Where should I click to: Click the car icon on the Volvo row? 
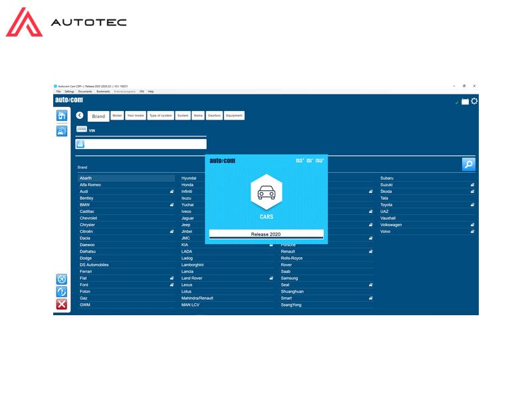click(472, 231)
